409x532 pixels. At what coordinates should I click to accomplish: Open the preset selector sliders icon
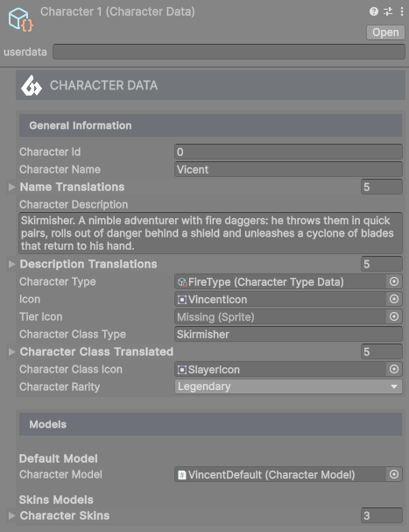[388, 11]
